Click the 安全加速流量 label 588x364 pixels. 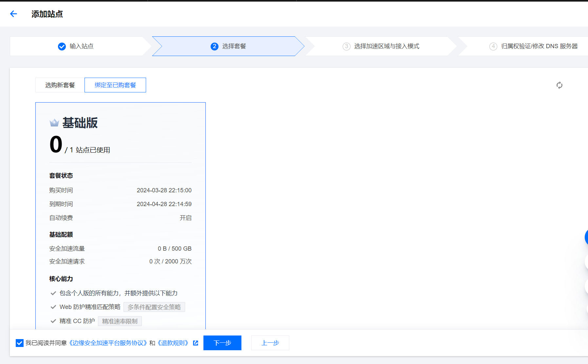(67, 249)
